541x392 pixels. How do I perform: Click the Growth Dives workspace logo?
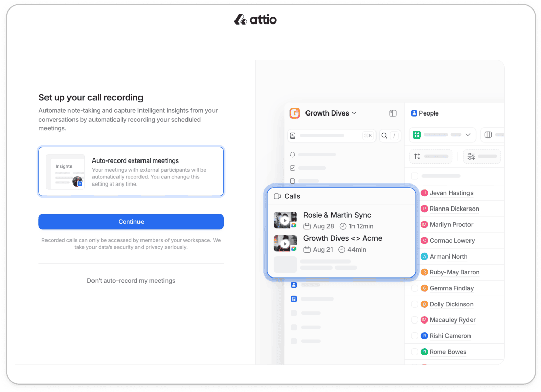pos(295,113)
